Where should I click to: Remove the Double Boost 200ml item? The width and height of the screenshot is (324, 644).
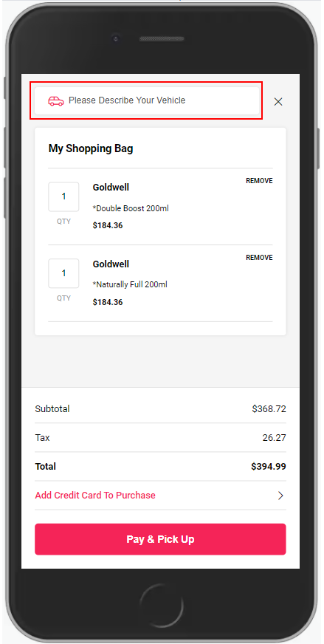[x=259, y=181]
